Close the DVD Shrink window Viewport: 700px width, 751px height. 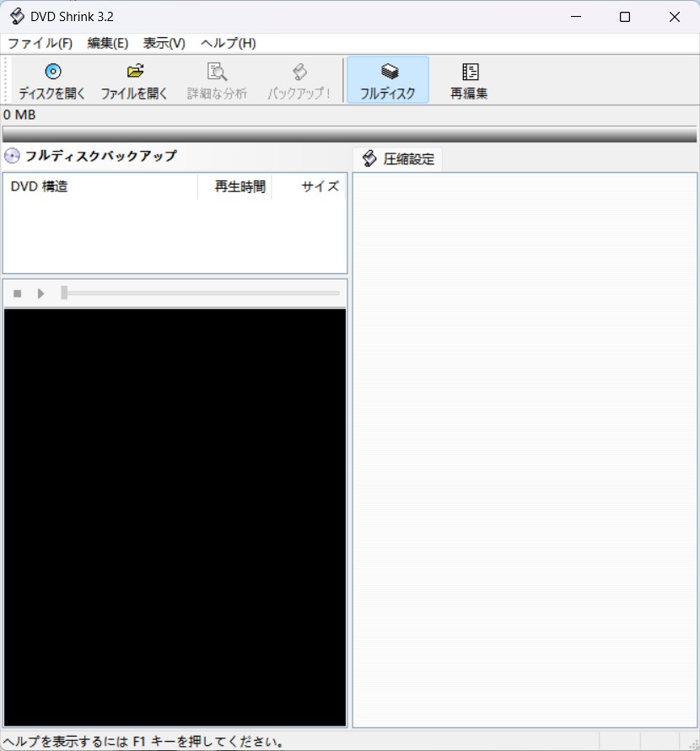point(675,17)
